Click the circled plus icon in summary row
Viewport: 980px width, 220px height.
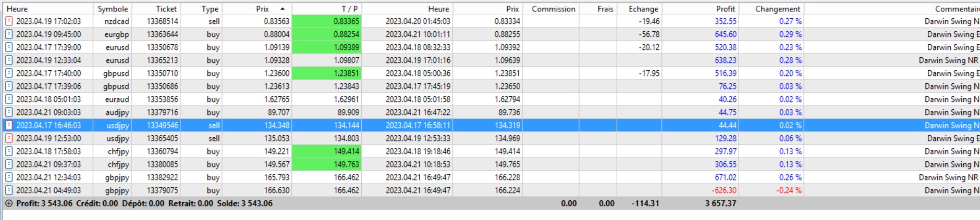[x=9, y=203]
